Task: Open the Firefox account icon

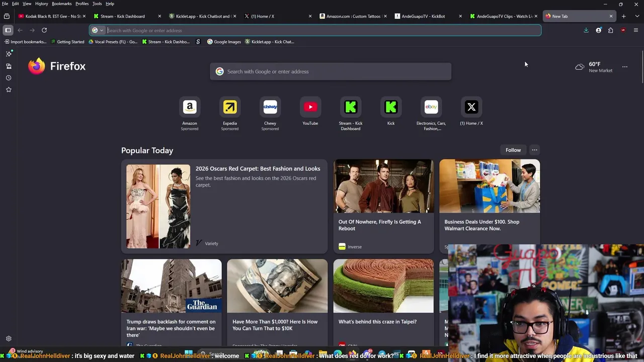Action: tap(599, 30)
